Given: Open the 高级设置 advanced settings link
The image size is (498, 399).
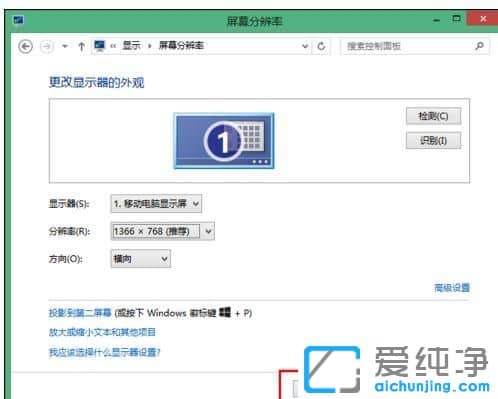Looking at the screenshot, I should 452,287.
